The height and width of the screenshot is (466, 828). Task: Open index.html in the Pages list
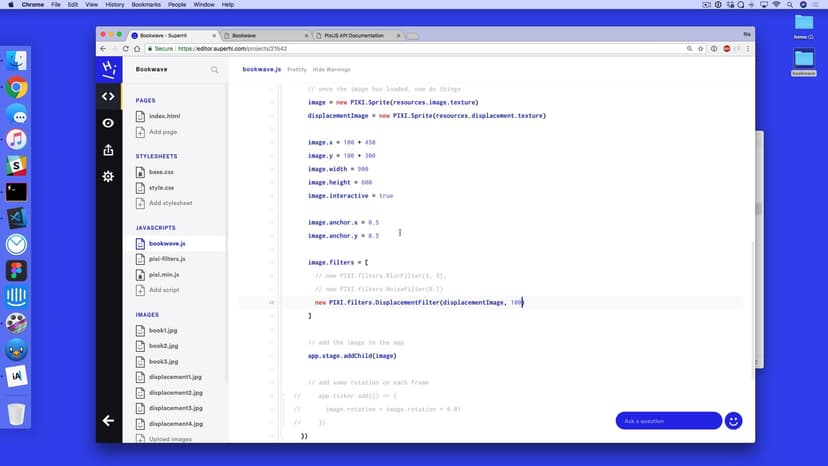click(x=163, y=117)
